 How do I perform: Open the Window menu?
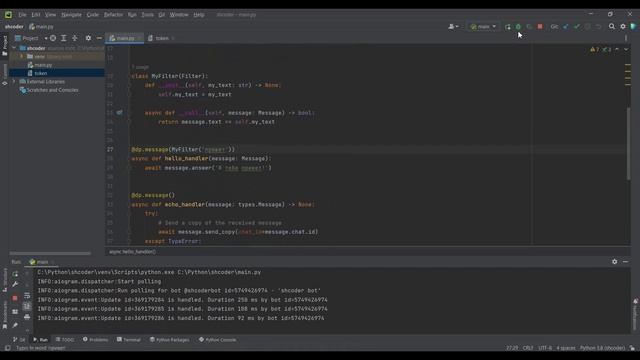[179, 15]
